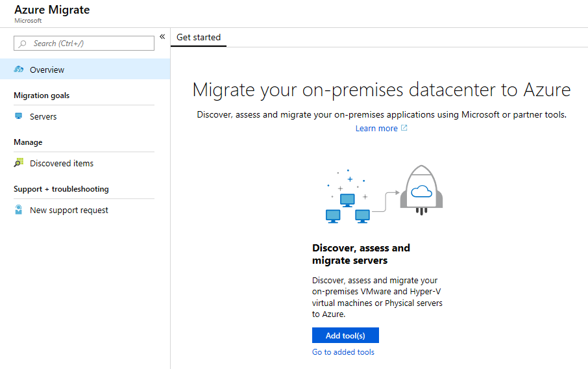The height and width of the screenshot is (369, 588).
Task: Click the Microsoft subtitle under Azure Migrate
Action: pyautogui.click(x=28, y=21)
